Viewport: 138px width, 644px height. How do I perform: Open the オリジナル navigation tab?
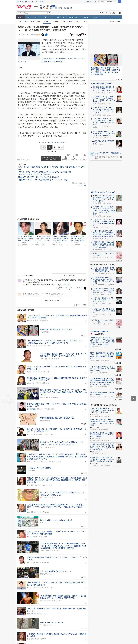point(60,17)
